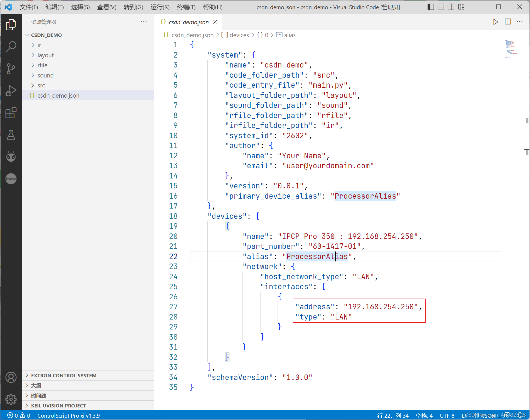
Task: Open the Extron activity bar icon
Action: tap(11, 179)
